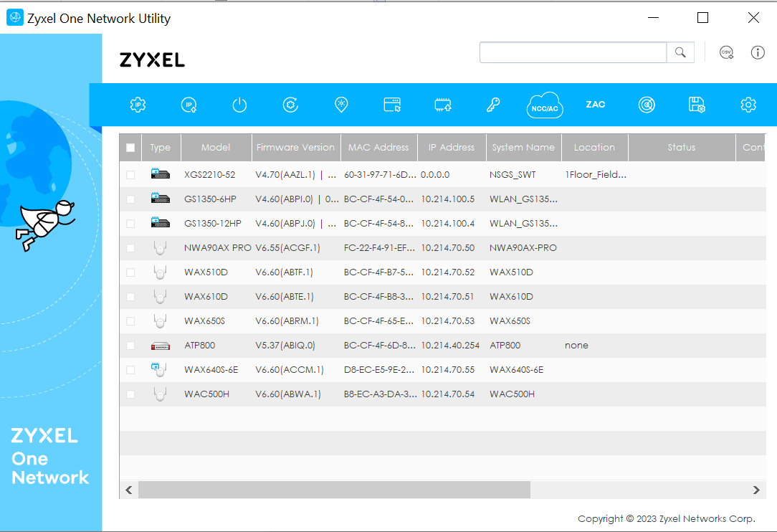Click the save configuration disk icon
The image size is (777, 532).
click(697, 105)
